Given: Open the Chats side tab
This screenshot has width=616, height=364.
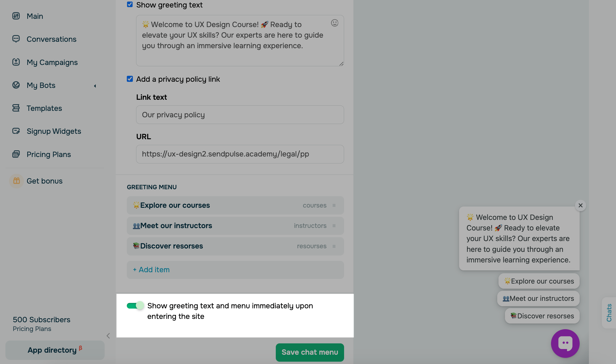Looking at the screenshot, I should click(609, 312).
